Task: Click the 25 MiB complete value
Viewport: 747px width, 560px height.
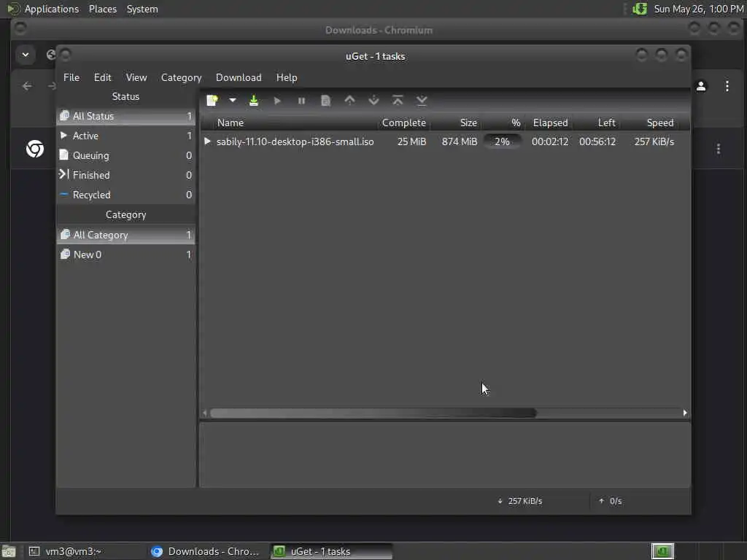Action: pyautogui.click(x=411, y=141)
